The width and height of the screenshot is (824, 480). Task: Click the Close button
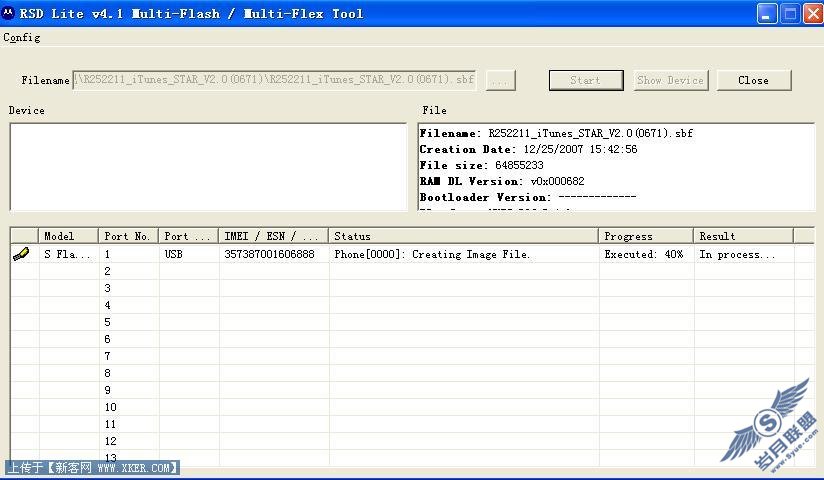coord(754,80)
